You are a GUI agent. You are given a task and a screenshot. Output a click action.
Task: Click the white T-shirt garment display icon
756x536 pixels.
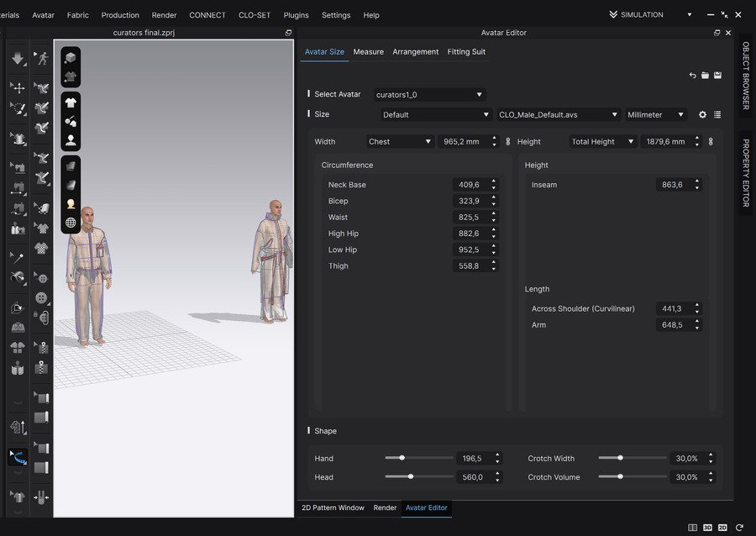71,102
